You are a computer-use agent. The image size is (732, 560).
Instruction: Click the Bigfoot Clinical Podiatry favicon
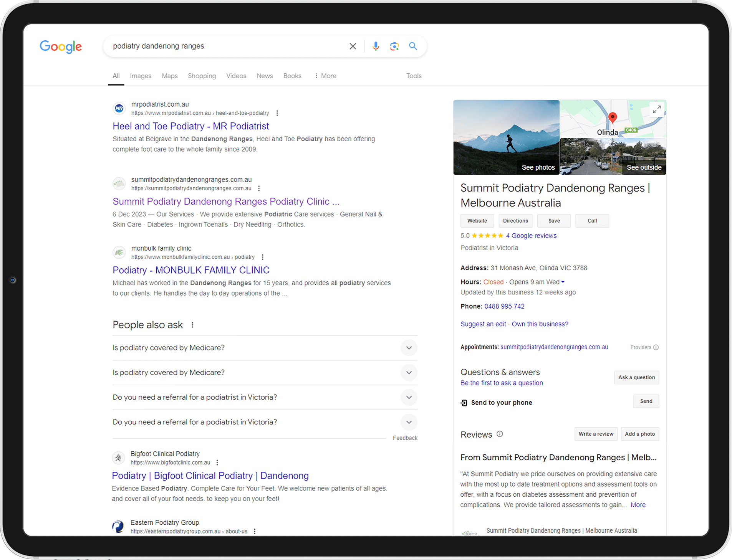[x=118, y=458]
